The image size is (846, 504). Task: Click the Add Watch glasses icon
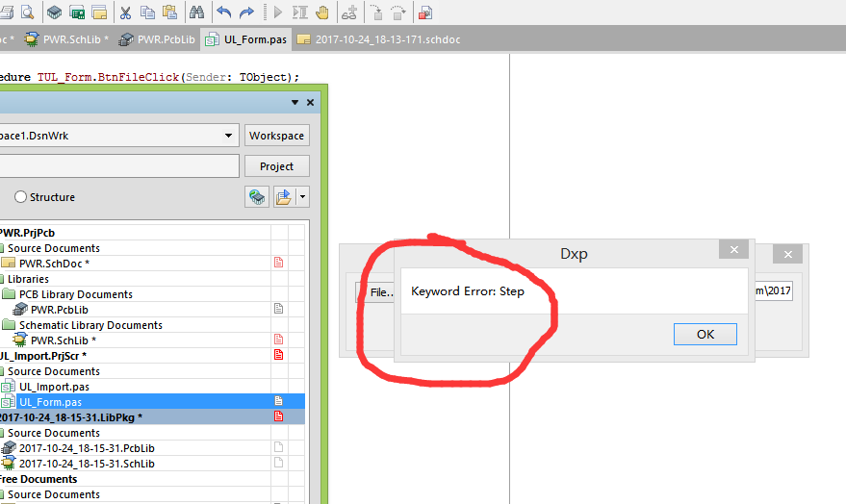point(349,12)
